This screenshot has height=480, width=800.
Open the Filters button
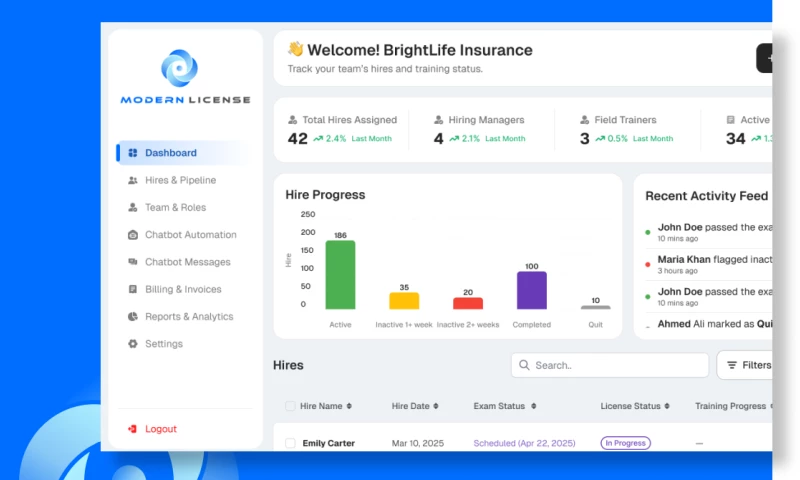[745, 365]
